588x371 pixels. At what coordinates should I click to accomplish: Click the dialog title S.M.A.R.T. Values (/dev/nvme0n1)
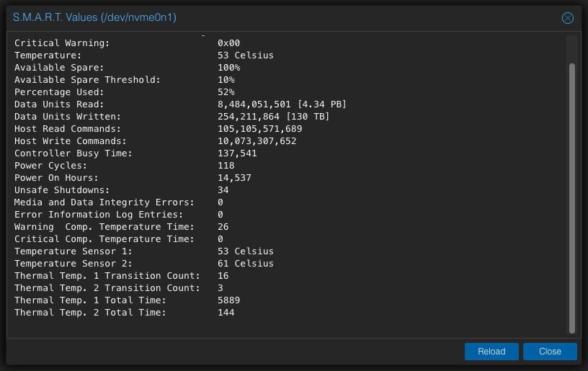[x=94, y=17]
